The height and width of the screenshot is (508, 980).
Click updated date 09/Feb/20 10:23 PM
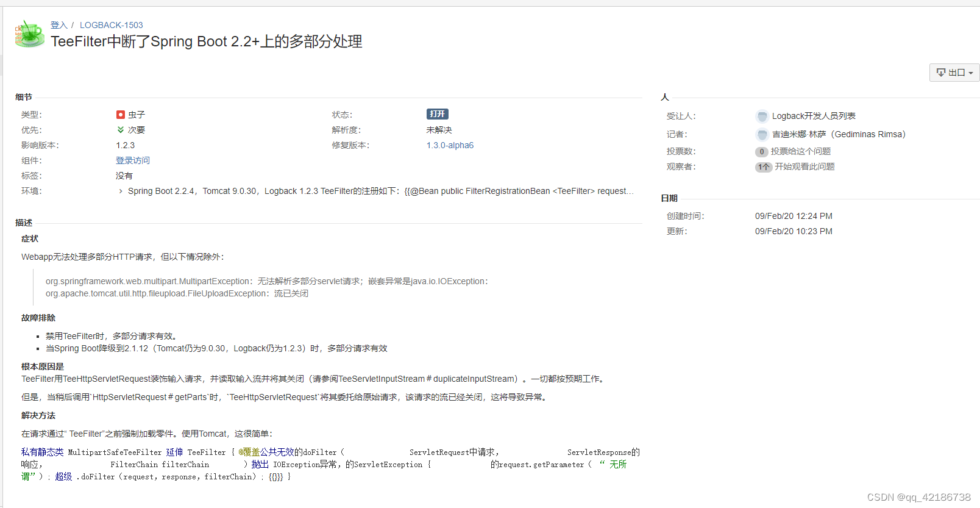pyautogui.click(x=794, y=231)
